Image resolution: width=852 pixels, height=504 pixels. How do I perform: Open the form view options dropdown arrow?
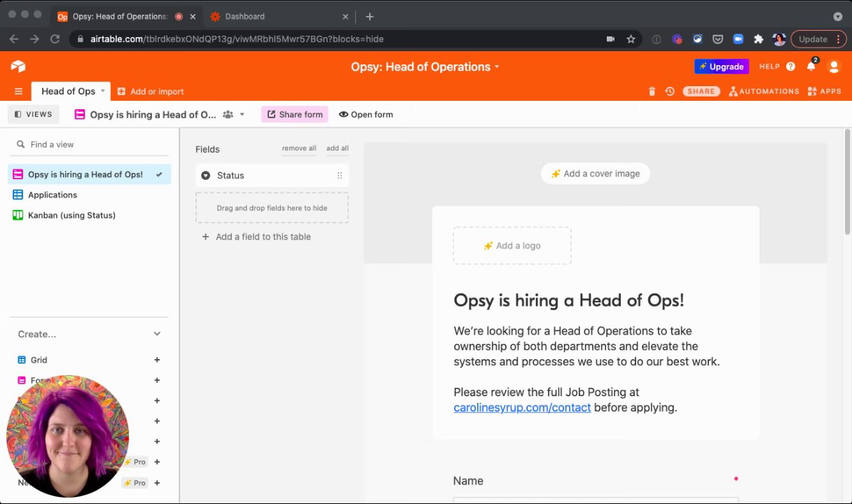(x=242, y=114)
